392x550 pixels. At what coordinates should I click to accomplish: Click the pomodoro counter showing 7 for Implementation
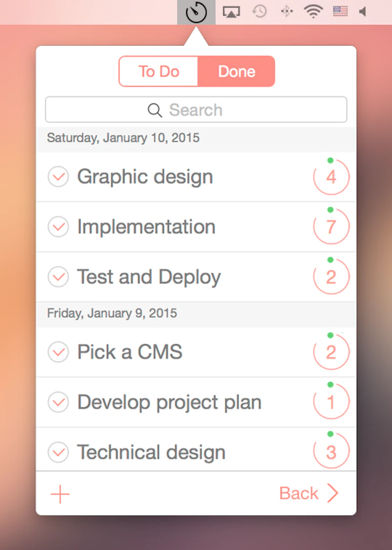click(x=331, y=227)
